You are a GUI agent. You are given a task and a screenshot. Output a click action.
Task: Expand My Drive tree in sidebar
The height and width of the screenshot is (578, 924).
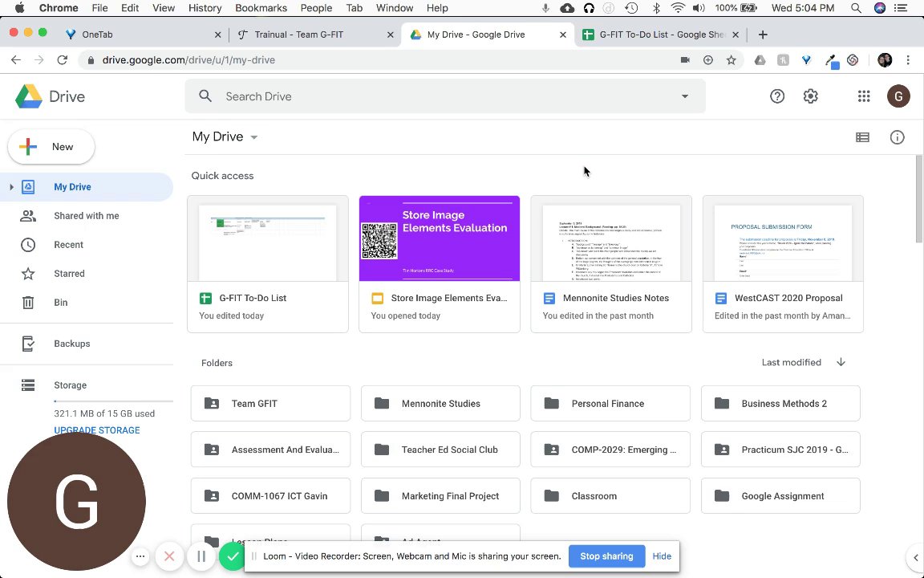(x=11, y=187)
